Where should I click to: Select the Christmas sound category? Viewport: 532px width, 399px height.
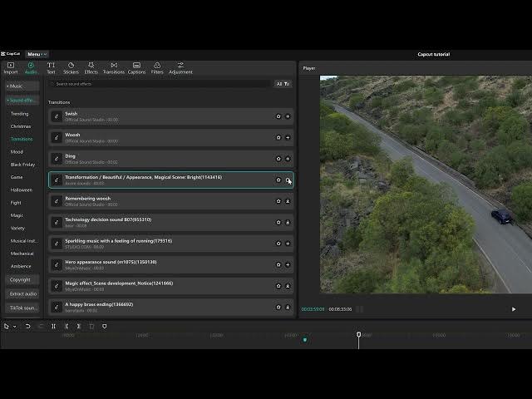point(21,126)
